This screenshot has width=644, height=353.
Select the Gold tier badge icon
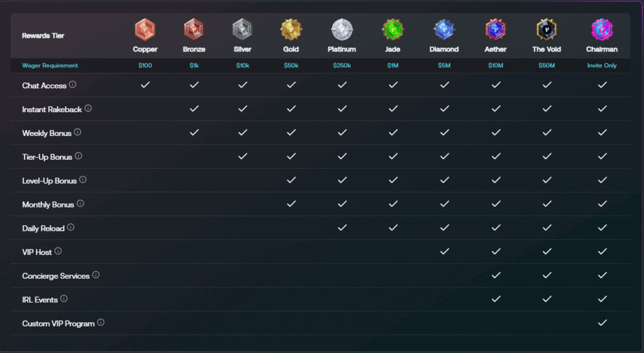(x=291, y=30)
